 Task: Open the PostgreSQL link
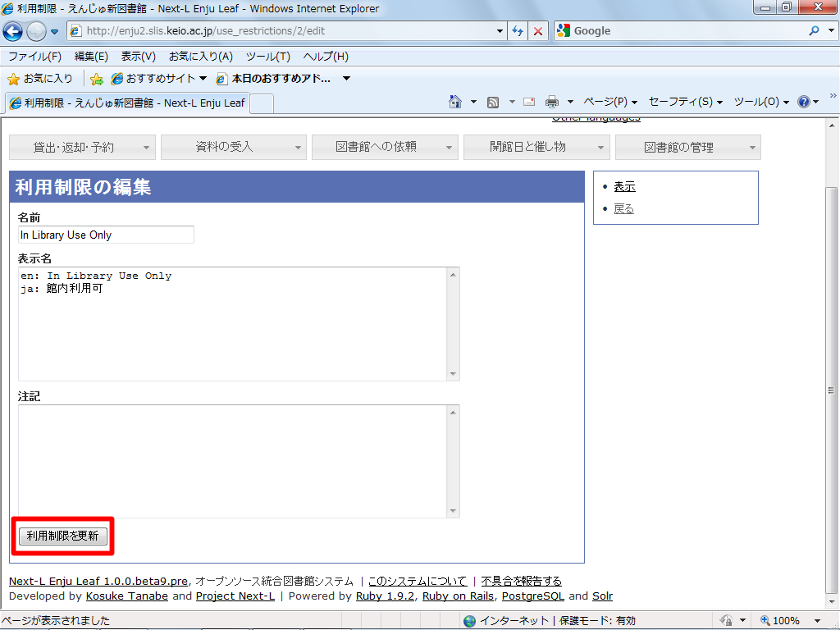point(533,596)
